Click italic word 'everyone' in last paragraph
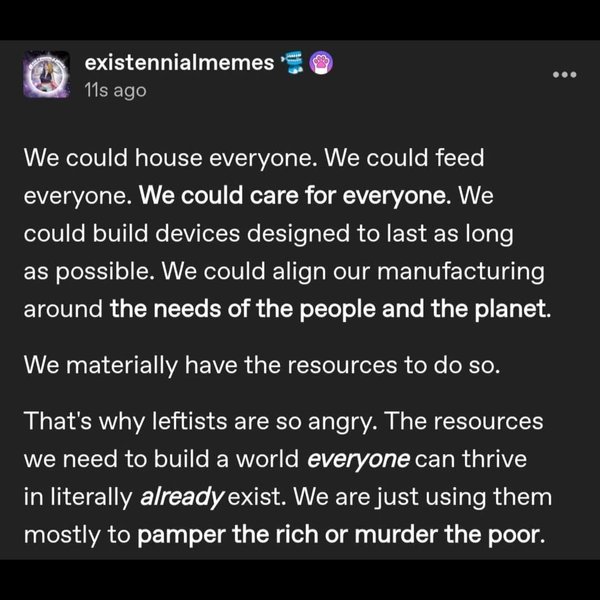Screen dimensions: 600x600 click(x=358, y=460)
